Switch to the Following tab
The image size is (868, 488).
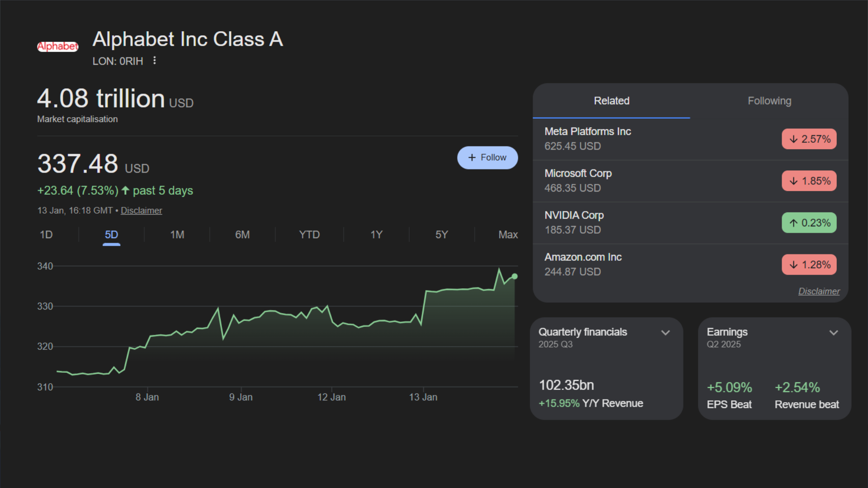coord(769,101)
